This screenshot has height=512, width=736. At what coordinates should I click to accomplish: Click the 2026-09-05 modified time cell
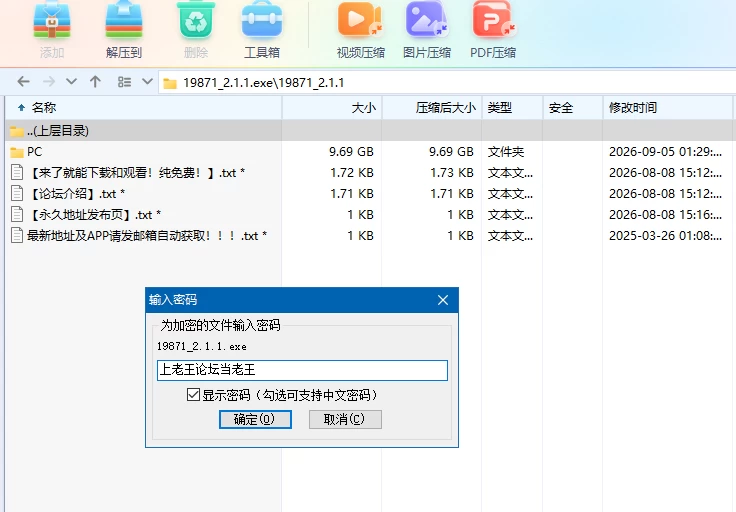(x=665, y=152)
